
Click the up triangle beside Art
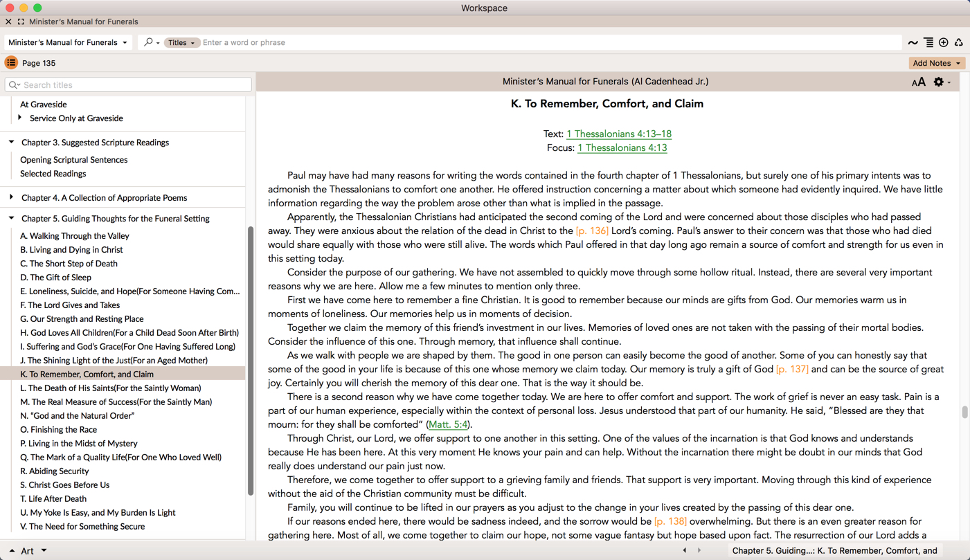click(x=12, y=551)
